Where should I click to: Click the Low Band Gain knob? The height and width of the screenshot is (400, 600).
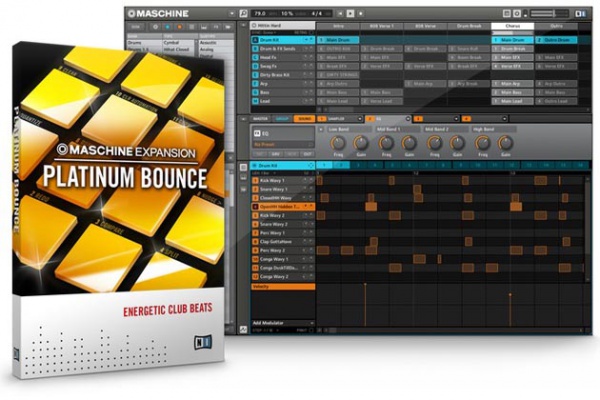(361, 143)
